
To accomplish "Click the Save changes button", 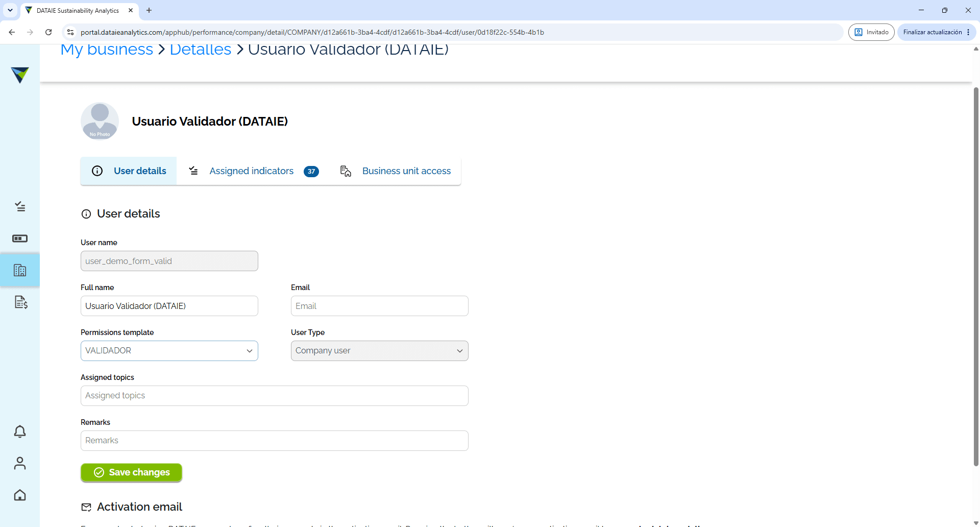I will (131, 472).
